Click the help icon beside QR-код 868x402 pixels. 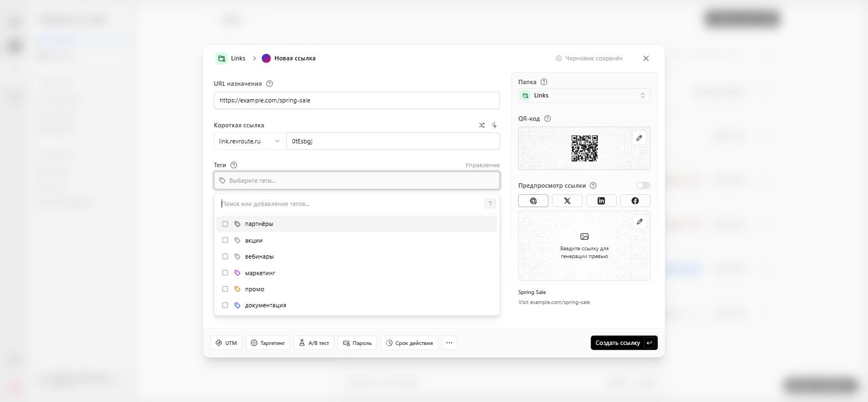pos(547,118)
